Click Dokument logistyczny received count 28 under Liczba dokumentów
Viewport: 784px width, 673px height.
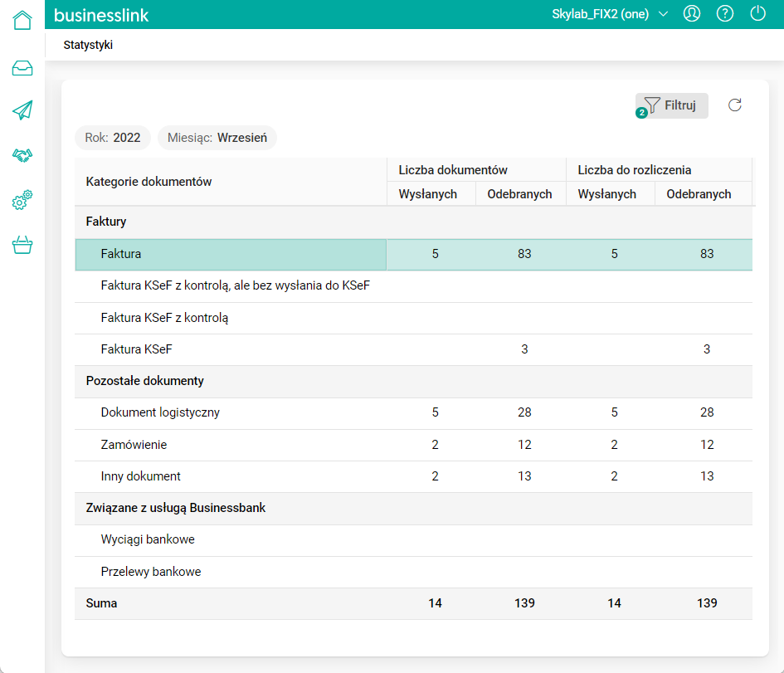(x=524, y=412)
